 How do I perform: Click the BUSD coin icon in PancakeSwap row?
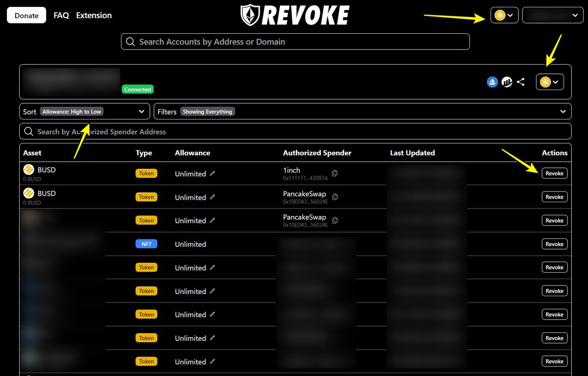(x=28, y=193)
